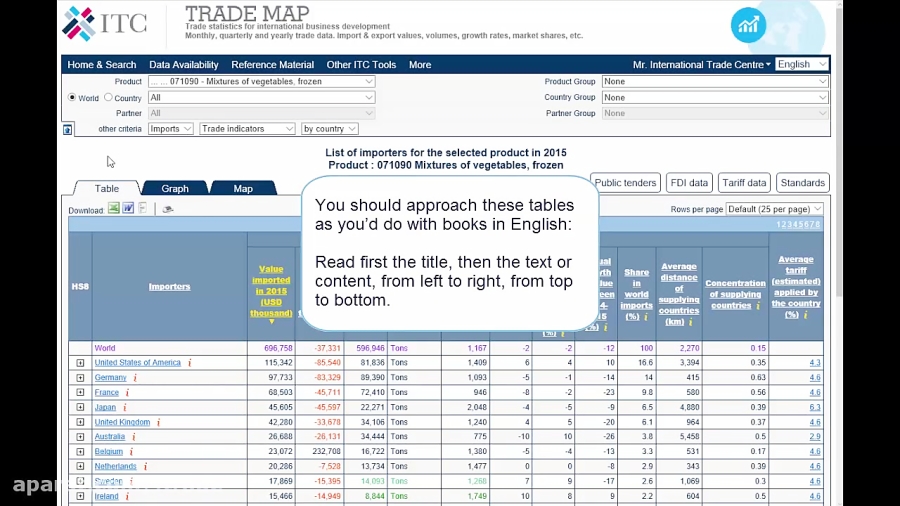Open the Trade indicators dropdown

[x=247, y=129]
